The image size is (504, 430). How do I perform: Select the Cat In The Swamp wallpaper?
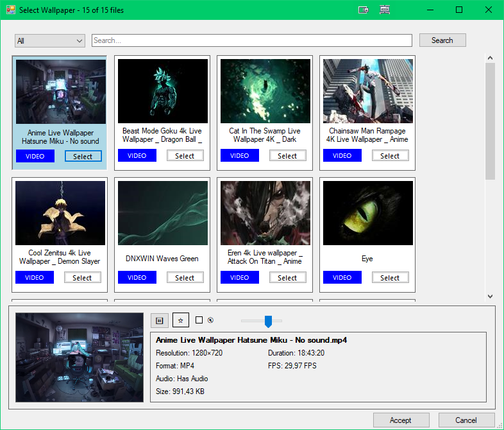(x=287, y=156)
